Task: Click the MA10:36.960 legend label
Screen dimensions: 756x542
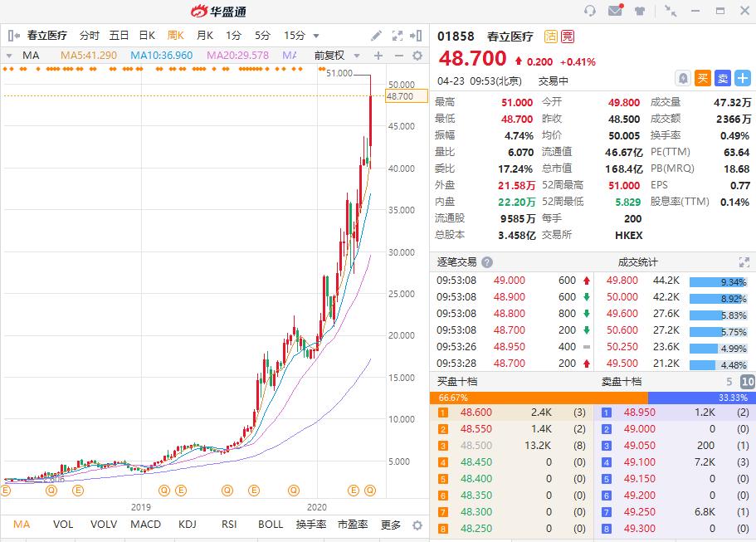Action: click(162, 56)
